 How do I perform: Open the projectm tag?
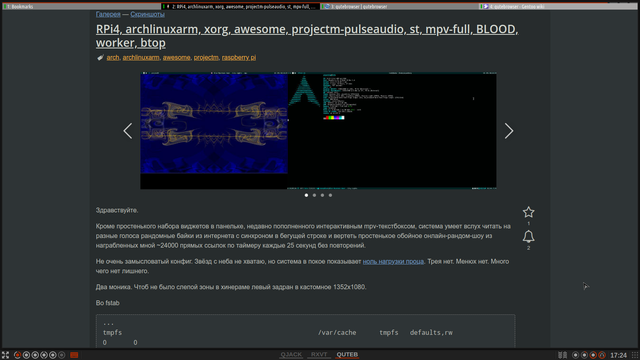coord(206,58)
